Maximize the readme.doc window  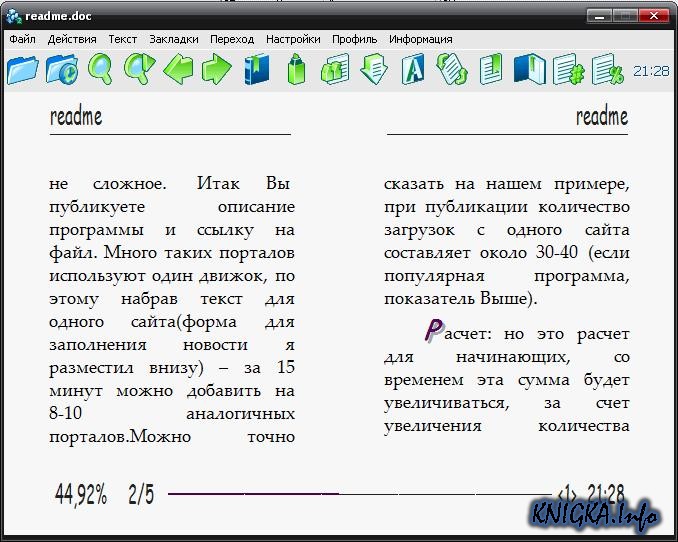click(624, 16)
